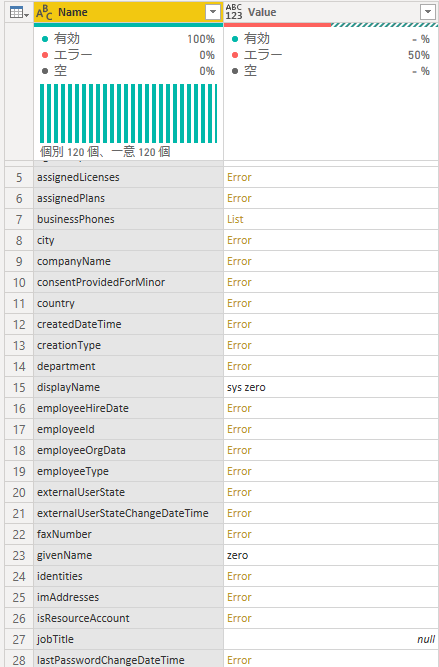Click the ABC text type icon of Name column
439x667 pixels.
(44, 12)
